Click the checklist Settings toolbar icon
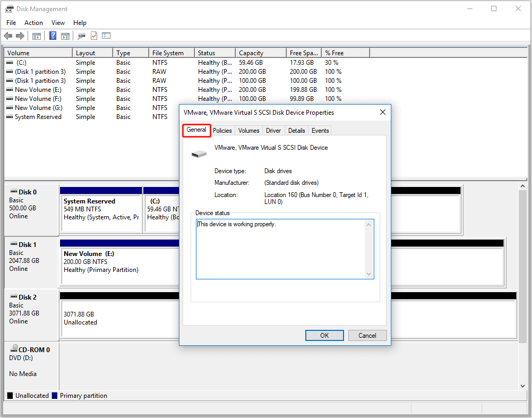This screenshot has width=532, height=418. pos(106,36)
